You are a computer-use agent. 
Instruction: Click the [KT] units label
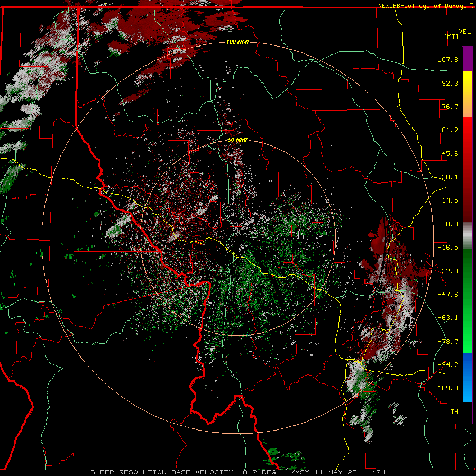pos(452,36)
